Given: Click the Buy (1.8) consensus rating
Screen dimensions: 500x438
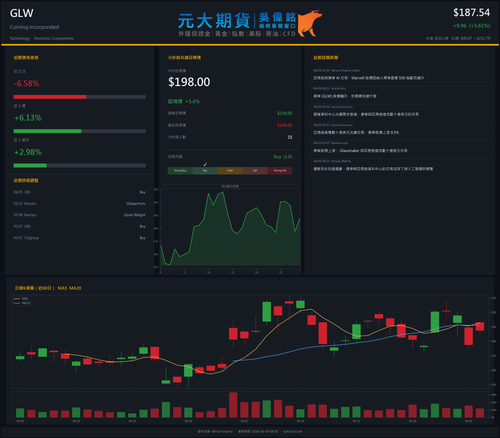Looking at the screenshot, I should pos(283,157).
